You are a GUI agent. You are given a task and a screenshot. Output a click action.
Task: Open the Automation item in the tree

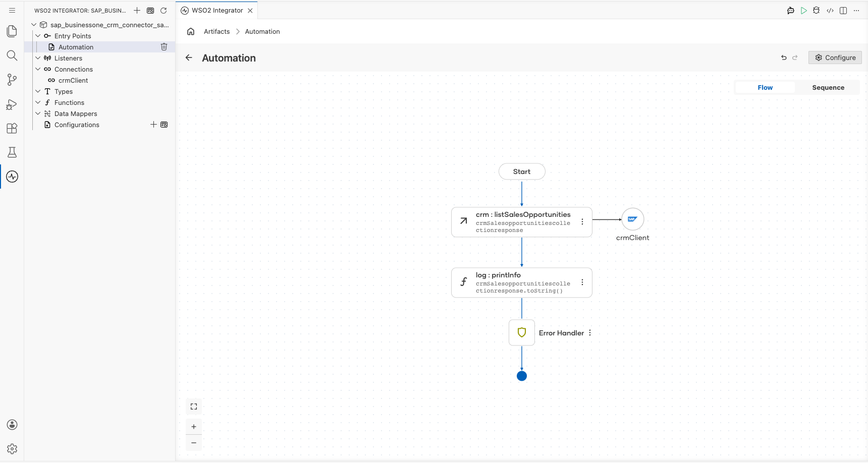pos(76,47)
